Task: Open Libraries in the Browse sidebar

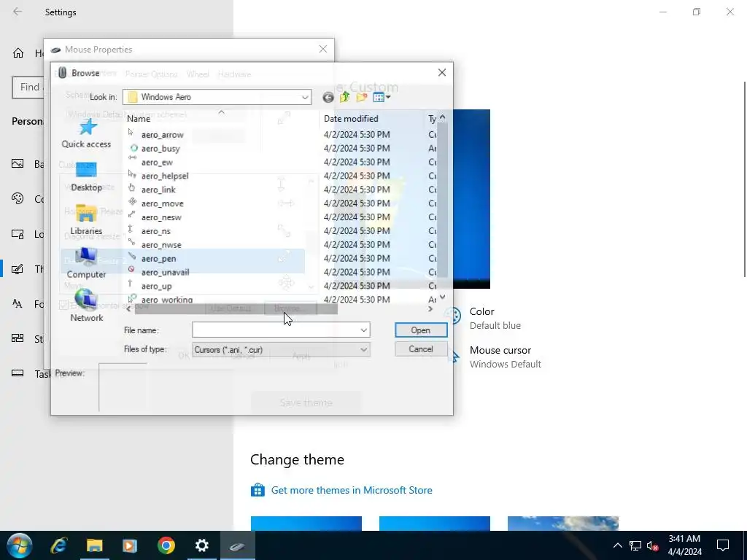Action: [x=86, y=220]
